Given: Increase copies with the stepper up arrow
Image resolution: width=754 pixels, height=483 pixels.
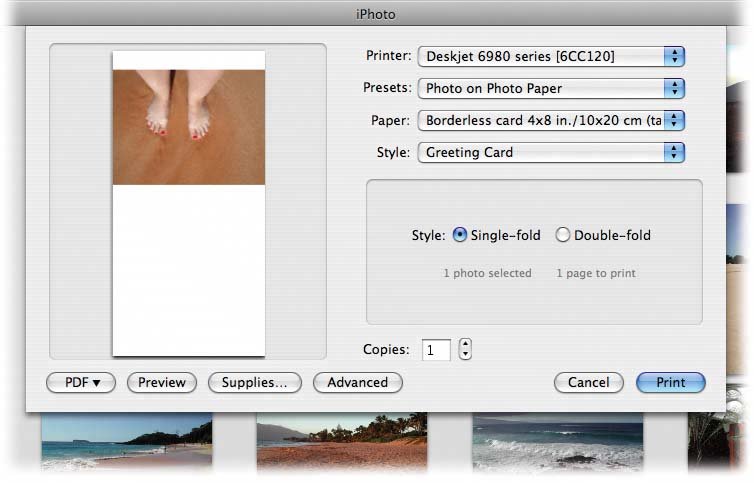Looking at the screenshot, I should coord(465,344).
